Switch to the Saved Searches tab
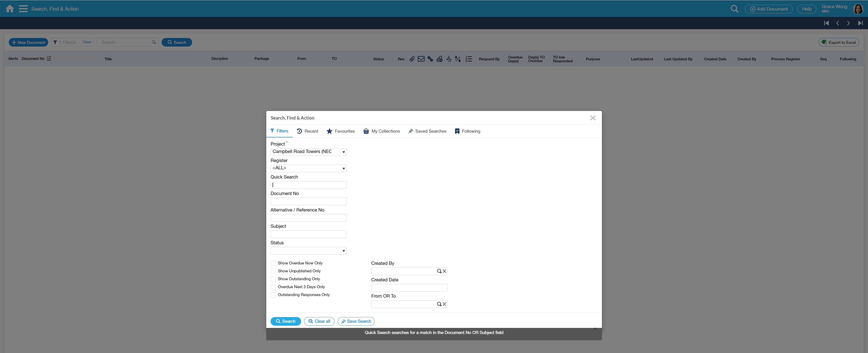Viewport: 868px width, 353px height. 427,131
